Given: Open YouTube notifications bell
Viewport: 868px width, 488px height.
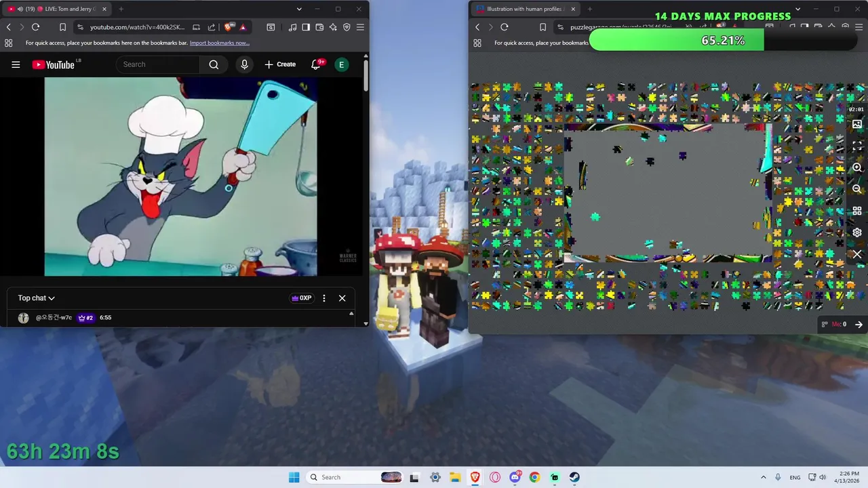Looking at the screenshot, I should (316, 64).
